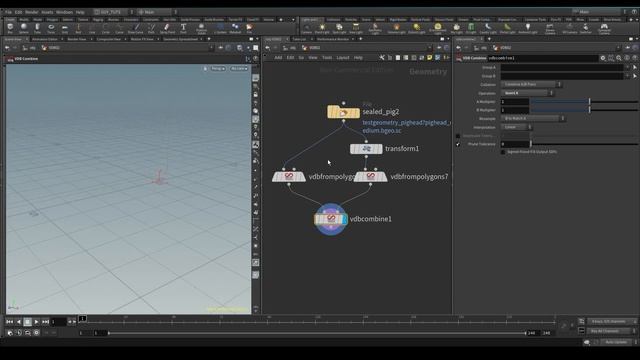The width and height of the screenshot is (640, 360).
Task: Open the parameter gear menu for vdbcombine1
Action: point(603,58)
